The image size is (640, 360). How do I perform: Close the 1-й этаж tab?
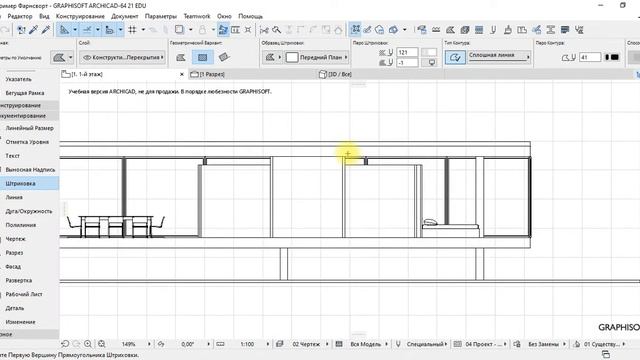pos(182,74)
